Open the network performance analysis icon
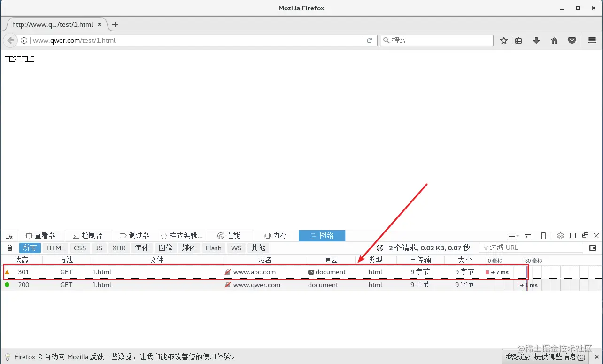The image size is (603, 364). coord(380,248)
